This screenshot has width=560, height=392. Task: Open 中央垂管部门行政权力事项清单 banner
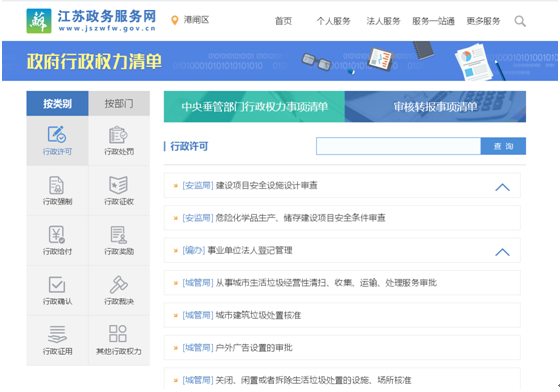[254, 106]
